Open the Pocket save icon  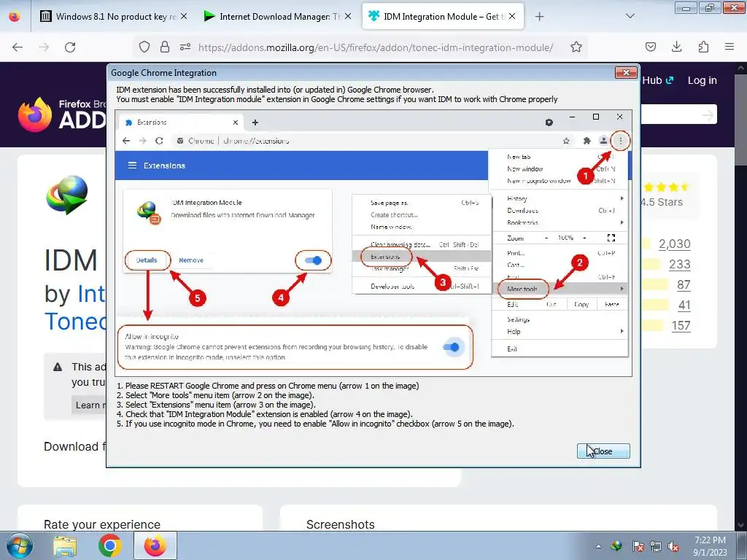650,47
